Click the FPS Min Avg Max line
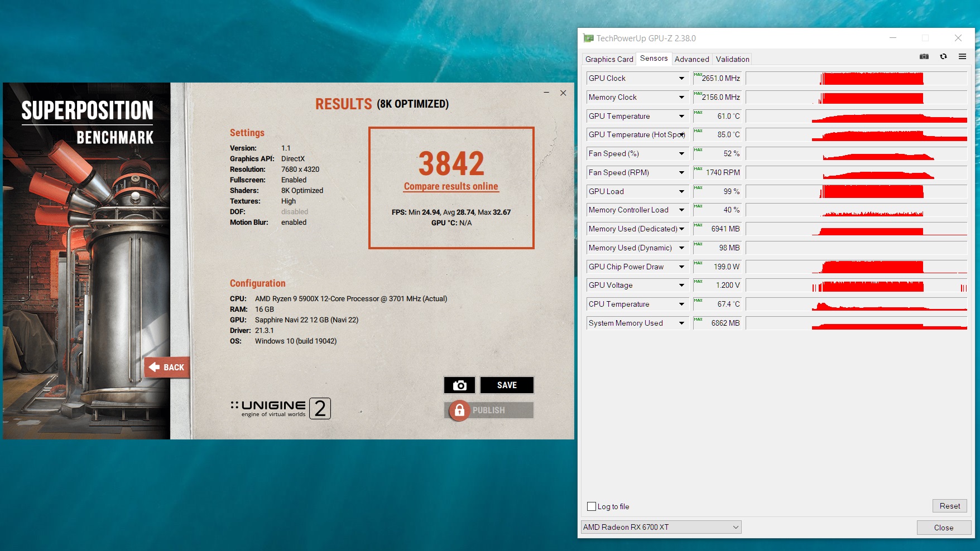980x551 pixels. pos(451,212)
